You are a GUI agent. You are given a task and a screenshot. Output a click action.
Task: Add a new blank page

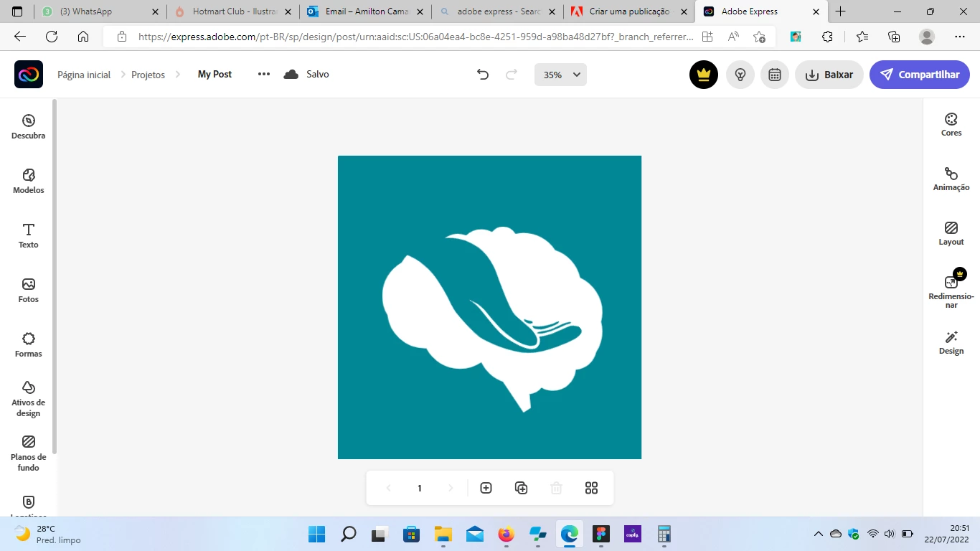pyautogui.click(x=486, y=488)
